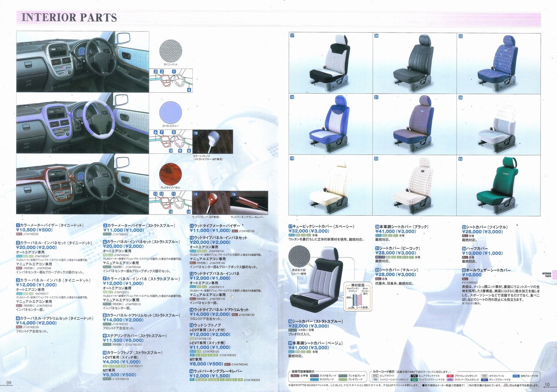
Task: Click the ¥12,000（¥1,500） parking lever price
Action: [210, 375]
